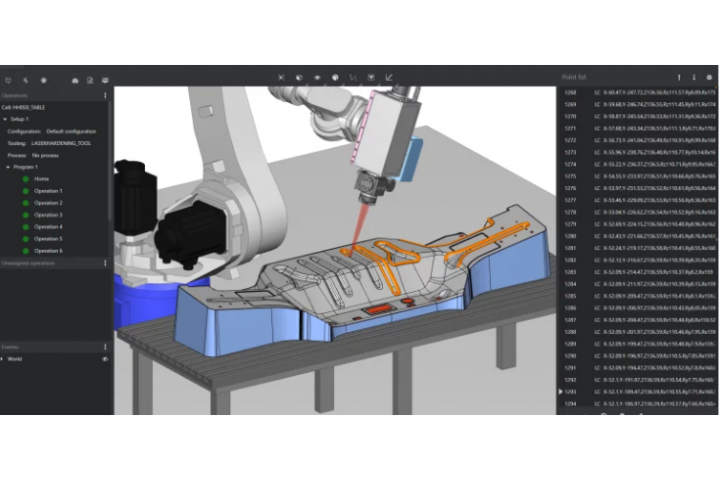This screenshot has height=480, width=720.
Task: Click the shaded sphere display icon
Action: (335, 77)
